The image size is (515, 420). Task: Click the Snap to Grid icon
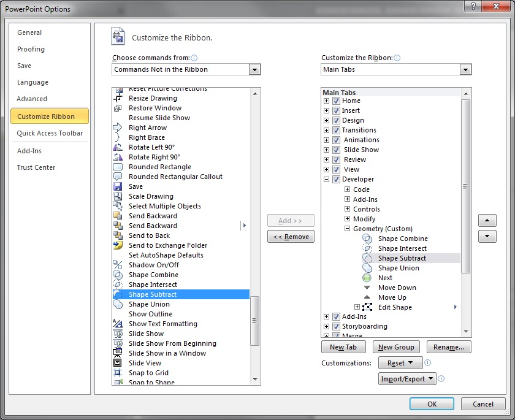pos(118,373)
